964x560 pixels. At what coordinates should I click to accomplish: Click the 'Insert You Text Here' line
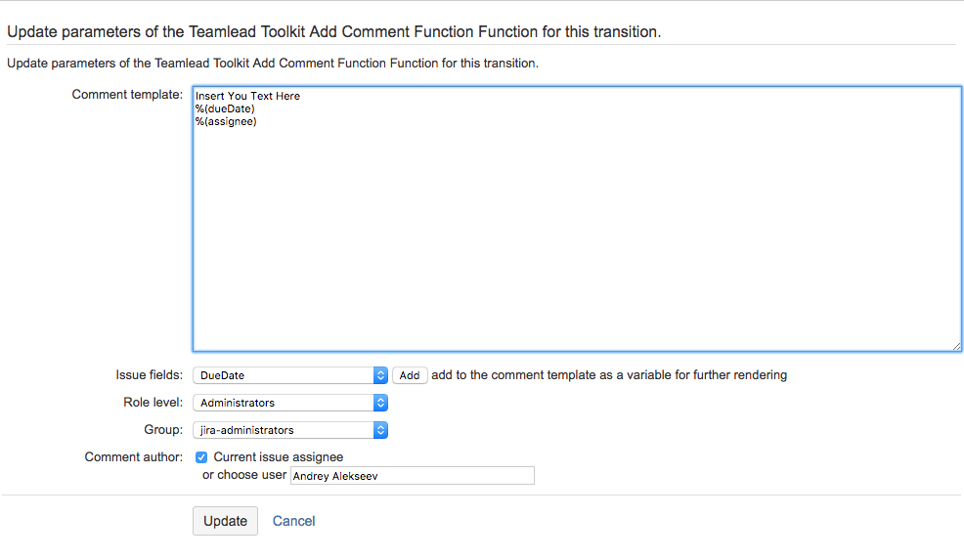pos(247,96)
